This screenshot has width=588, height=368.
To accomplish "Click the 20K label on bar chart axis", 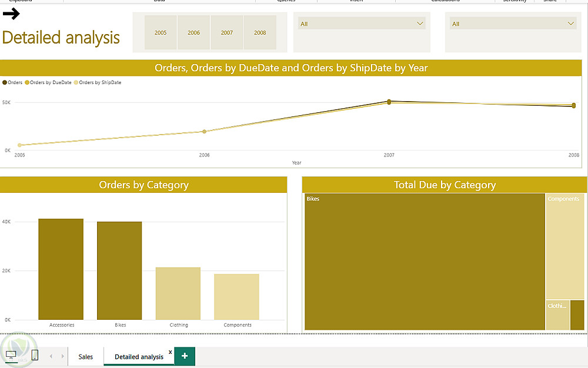I will pos(6,270).
